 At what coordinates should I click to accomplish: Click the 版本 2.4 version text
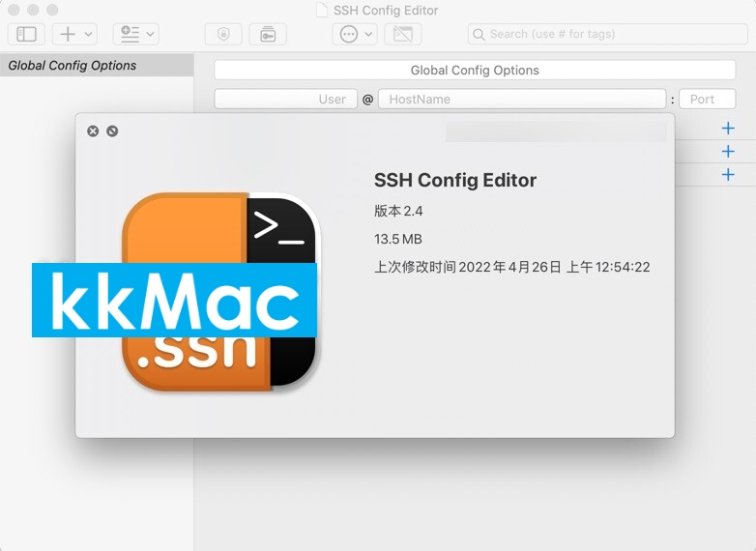point(398,211)
